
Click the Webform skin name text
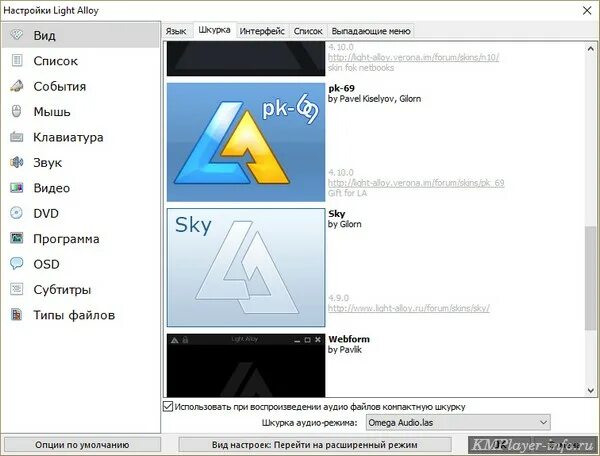349,339
